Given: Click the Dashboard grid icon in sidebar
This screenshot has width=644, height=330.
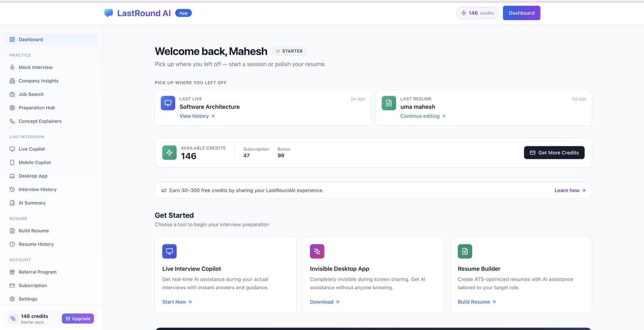Looking at the screenshot, I should coord(12,39).
